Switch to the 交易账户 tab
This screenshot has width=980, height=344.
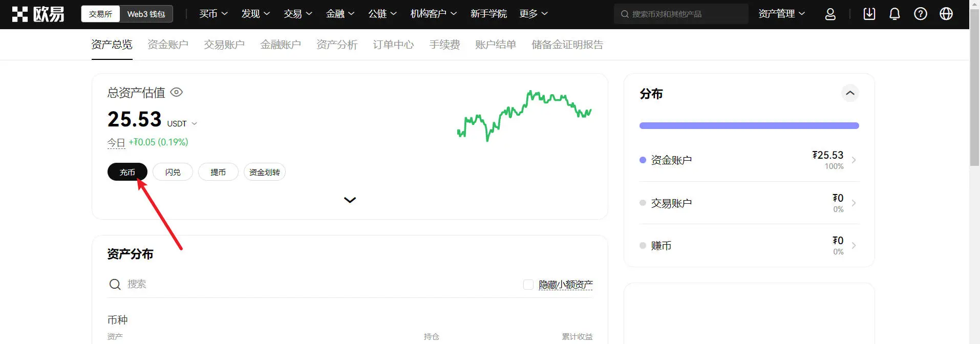click(x=224, y=45)
